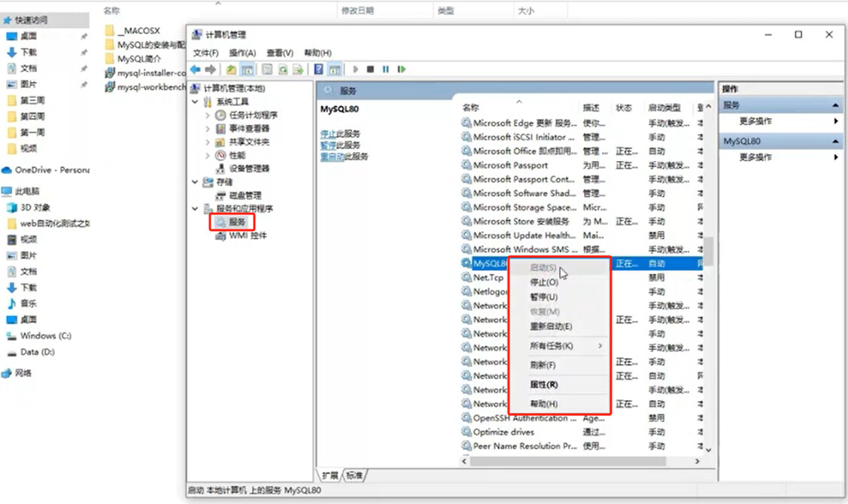Choose 重新启动(E) in context menu
This screenshot has height=504, width=848.
(x=551, y=326)
